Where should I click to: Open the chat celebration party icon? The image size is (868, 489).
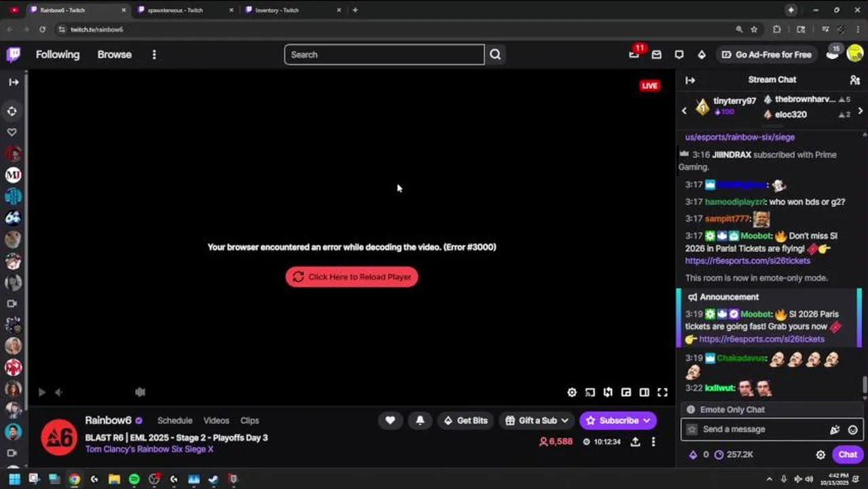click(x=835, y=429)
